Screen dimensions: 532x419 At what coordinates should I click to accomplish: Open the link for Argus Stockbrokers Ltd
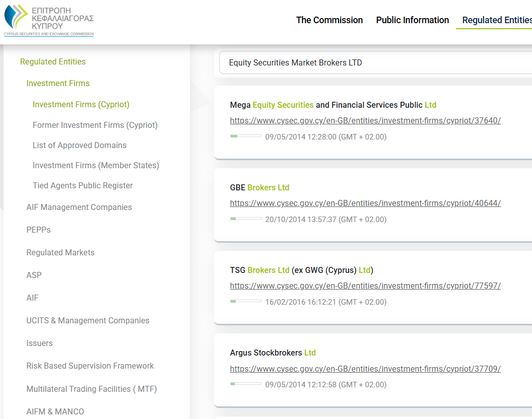coord(365,369)
